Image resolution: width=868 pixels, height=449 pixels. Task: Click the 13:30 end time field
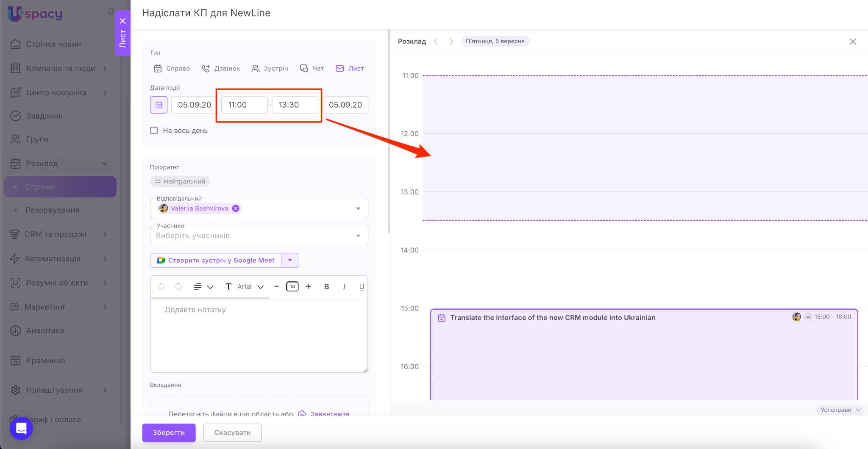point(295,105)
